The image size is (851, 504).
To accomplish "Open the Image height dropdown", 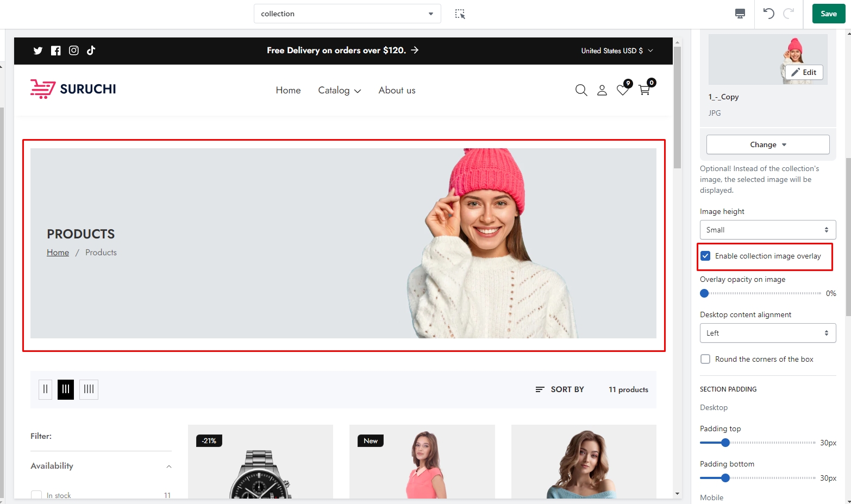I will pyautogui.click(x=767, y=230).
